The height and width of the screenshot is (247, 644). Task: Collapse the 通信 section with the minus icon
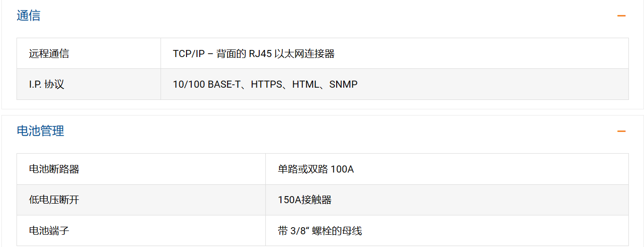pyautogui.click(x=621, y=16)
